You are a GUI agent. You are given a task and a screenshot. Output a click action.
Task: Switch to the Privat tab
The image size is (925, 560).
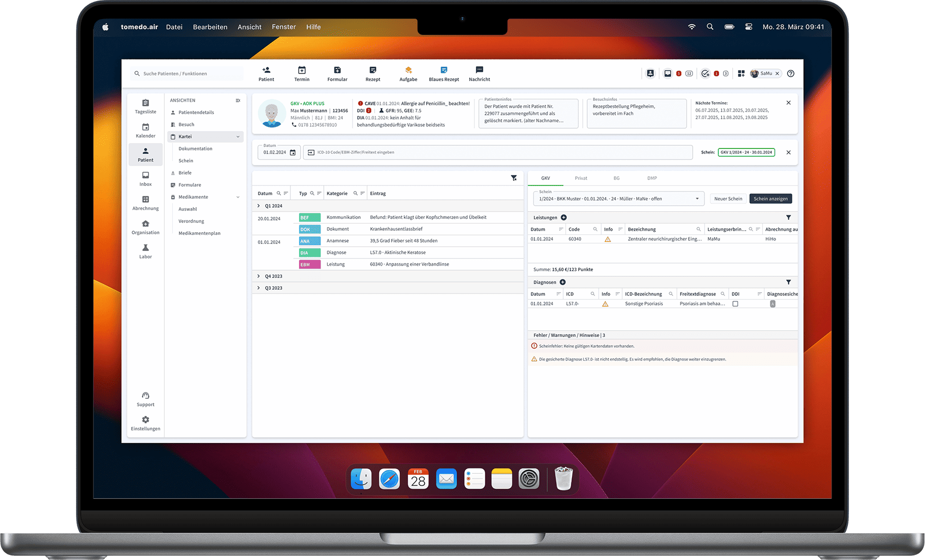(x=581, y=178)
